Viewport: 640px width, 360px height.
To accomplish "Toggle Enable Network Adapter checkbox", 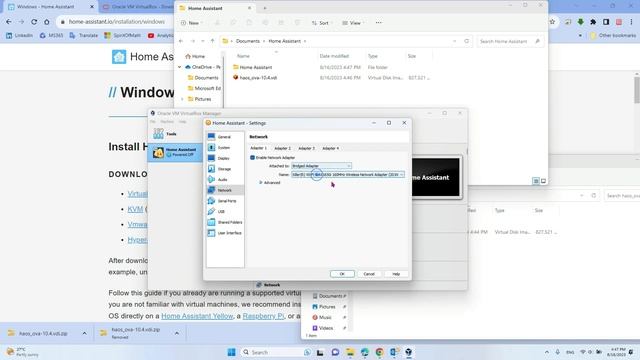I will [252, 158].
